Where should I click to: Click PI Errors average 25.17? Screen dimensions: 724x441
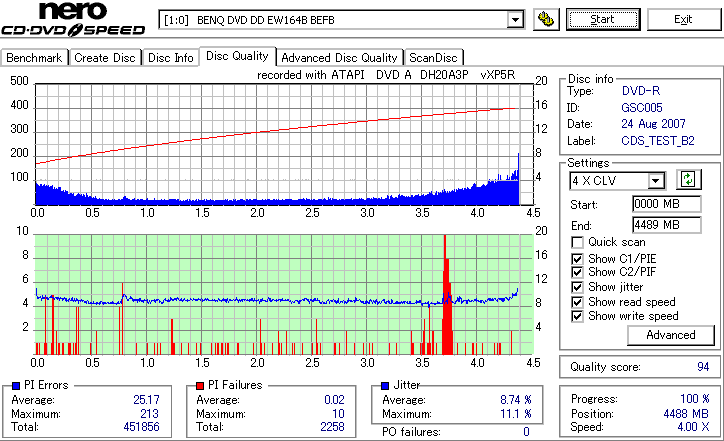[146, 399]
